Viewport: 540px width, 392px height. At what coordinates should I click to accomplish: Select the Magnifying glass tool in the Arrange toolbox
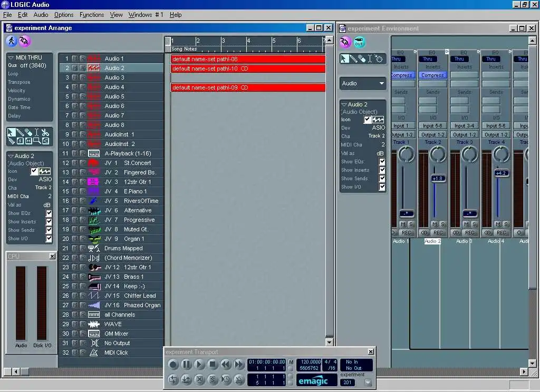37,141
